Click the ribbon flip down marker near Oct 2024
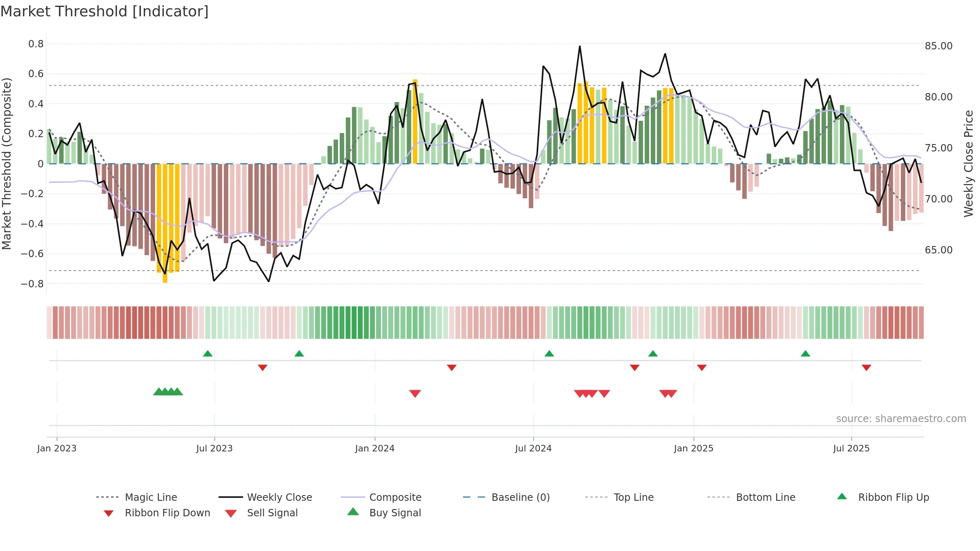This screenshot has height=551, width=980. [635, 368]
